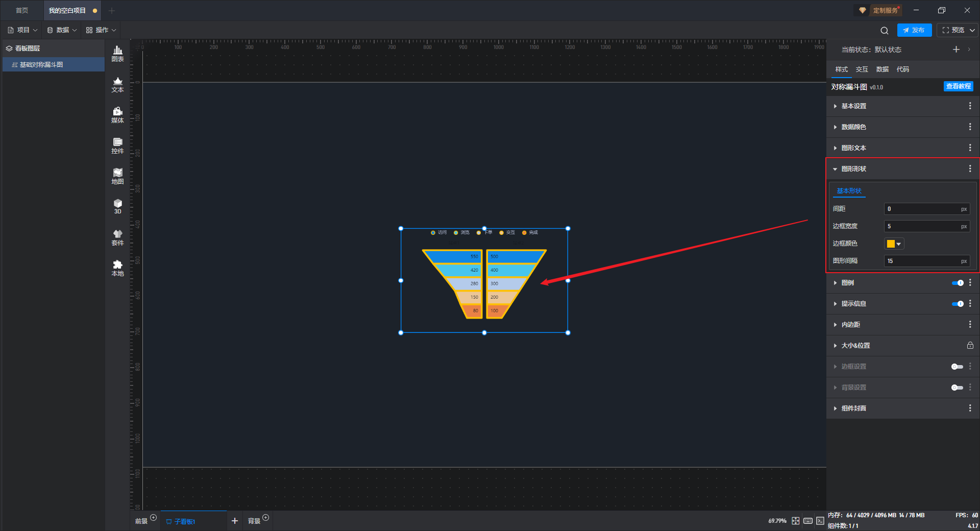Toggle the 提示信息 tooltip switch

tap(958, 304)
